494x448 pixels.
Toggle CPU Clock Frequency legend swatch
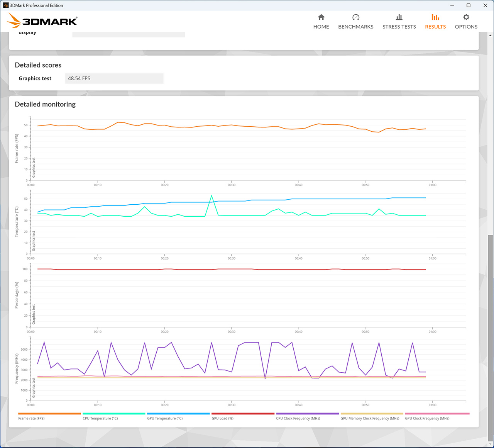[307, 414]
